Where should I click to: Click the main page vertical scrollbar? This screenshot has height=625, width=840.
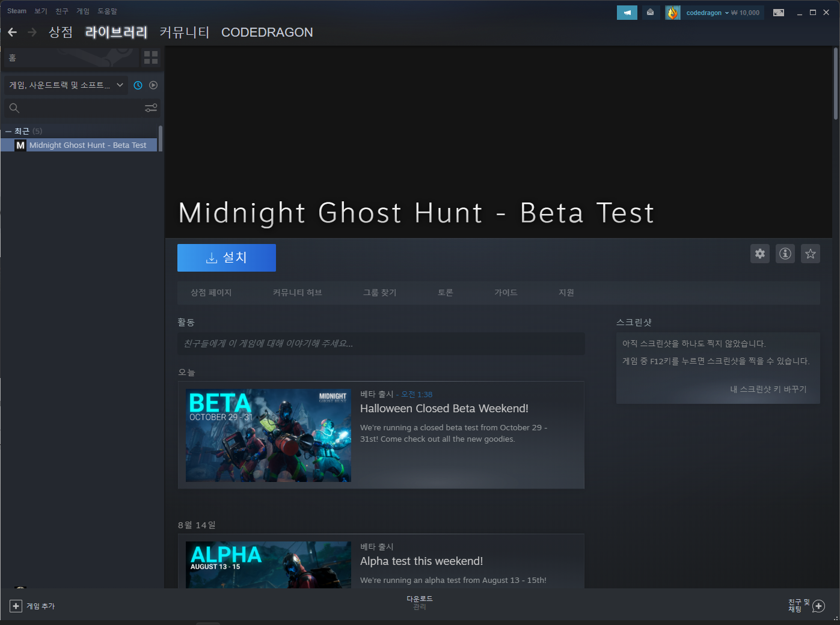[836, 84]
